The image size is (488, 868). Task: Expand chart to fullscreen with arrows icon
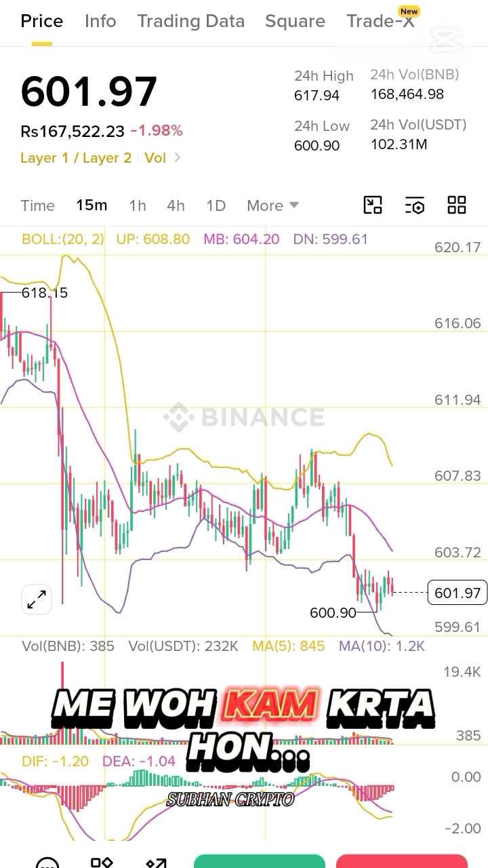click(37, 599)
